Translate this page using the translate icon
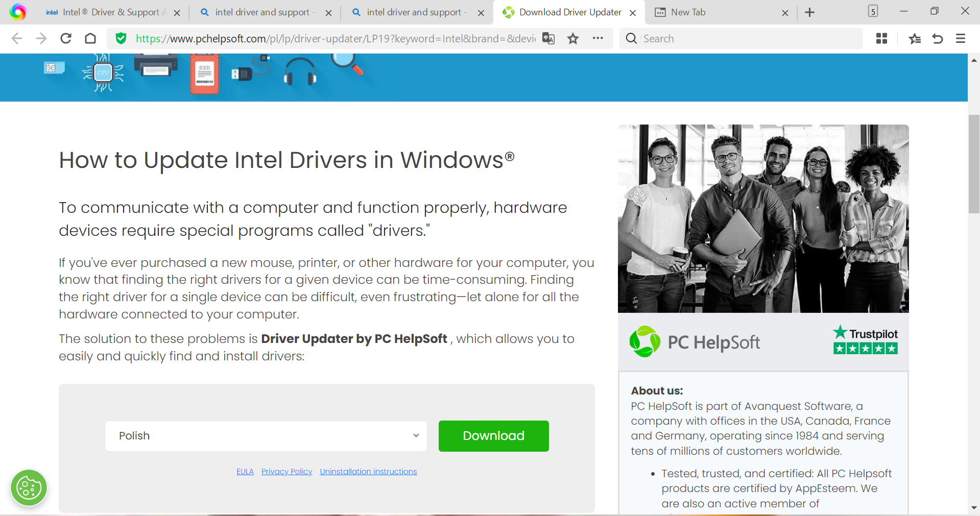This screenshot has height=516, width=980. (548, 38)
